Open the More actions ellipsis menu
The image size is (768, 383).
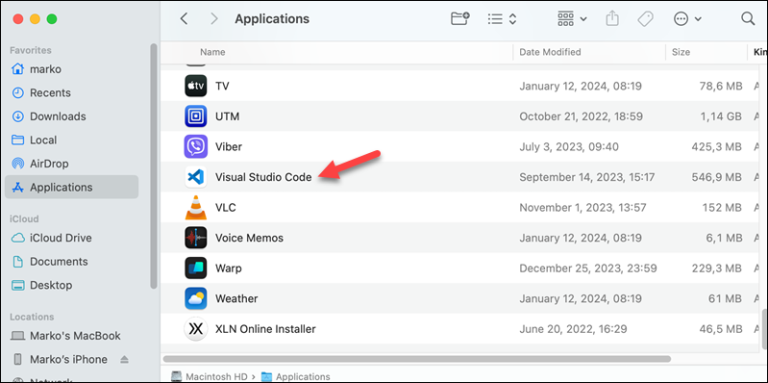tap(688, 19)
